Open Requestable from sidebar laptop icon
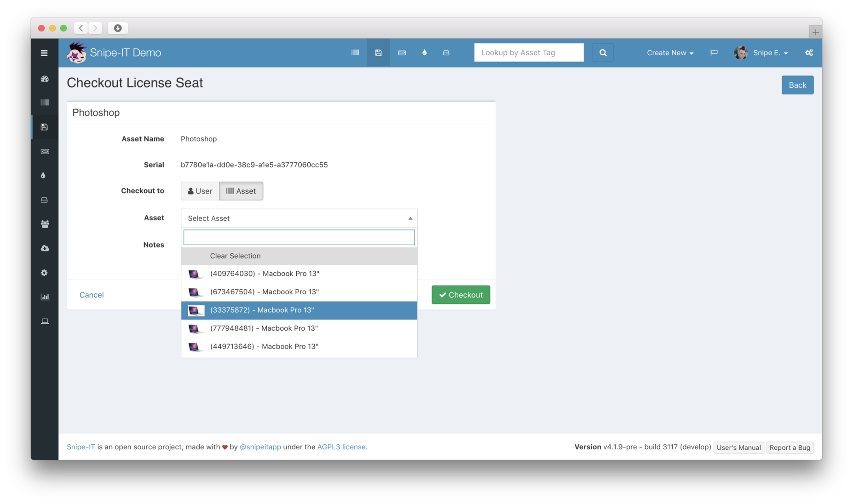 click(x=45, y=321)
